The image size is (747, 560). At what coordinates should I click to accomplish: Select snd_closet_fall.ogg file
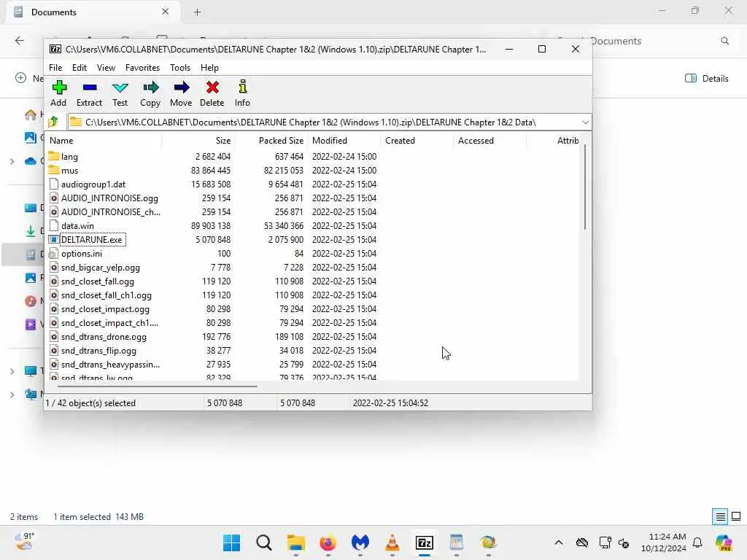click(98, 281)
